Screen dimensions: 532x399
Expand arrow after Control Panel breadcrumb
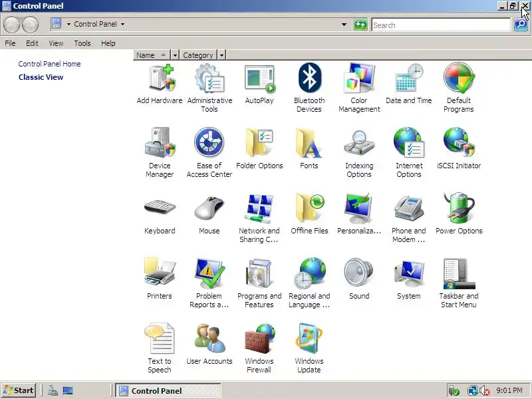click(x=122, y=24)
